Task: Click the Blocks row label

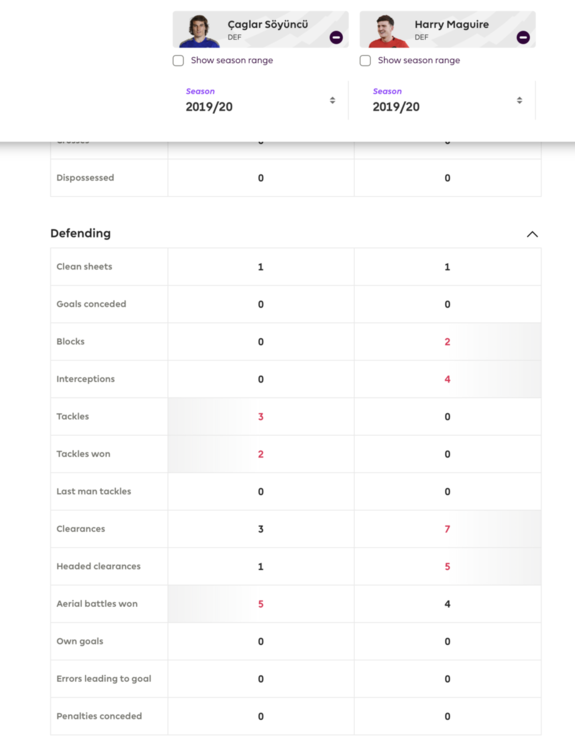Action: pyautogui.click(x=70, y=342)
